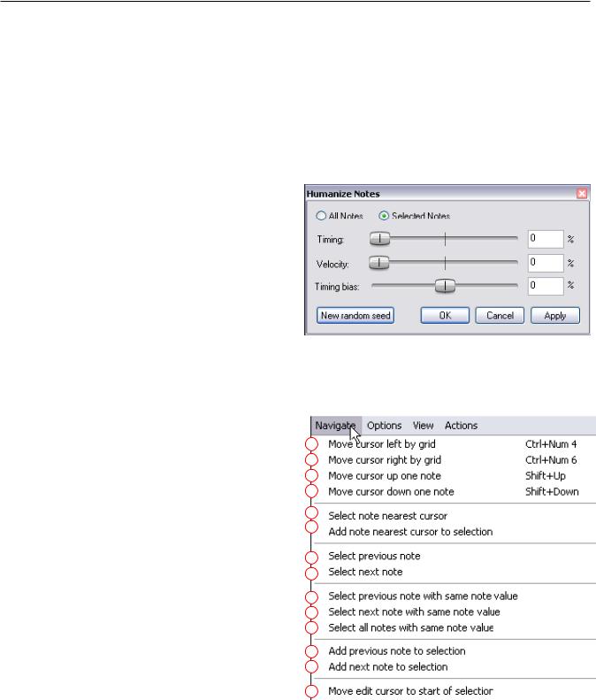Choose Move edit cursor to start of selection

pos(455,691)
